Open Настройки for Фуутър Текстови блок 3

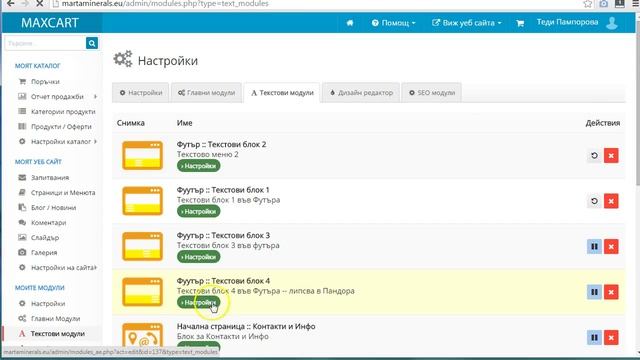(x=199, y=257)
